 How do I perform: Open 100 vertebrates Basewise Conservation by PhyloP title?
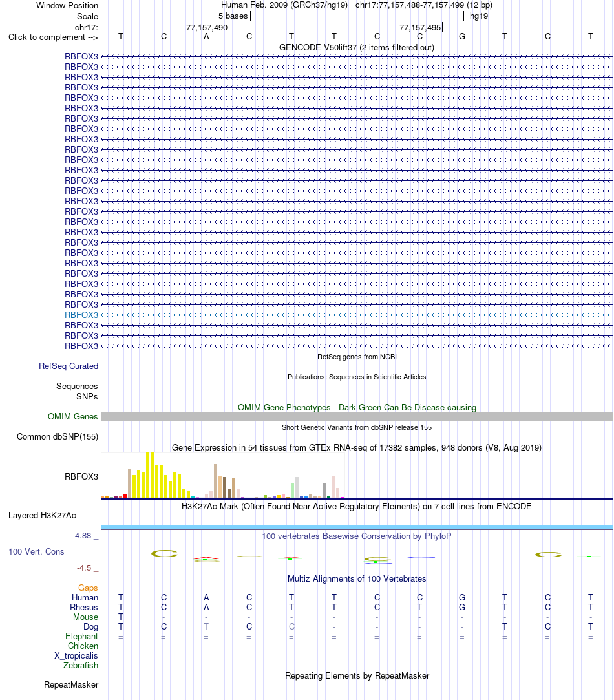357,536
